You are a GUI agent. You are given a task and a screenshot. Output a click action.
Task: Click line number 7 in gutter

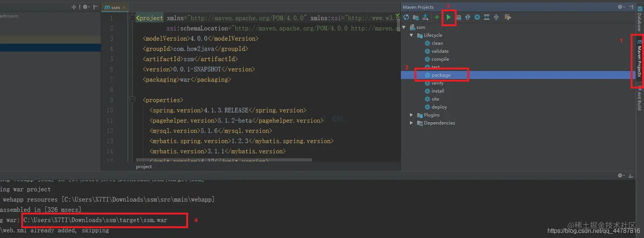(112, 80)
